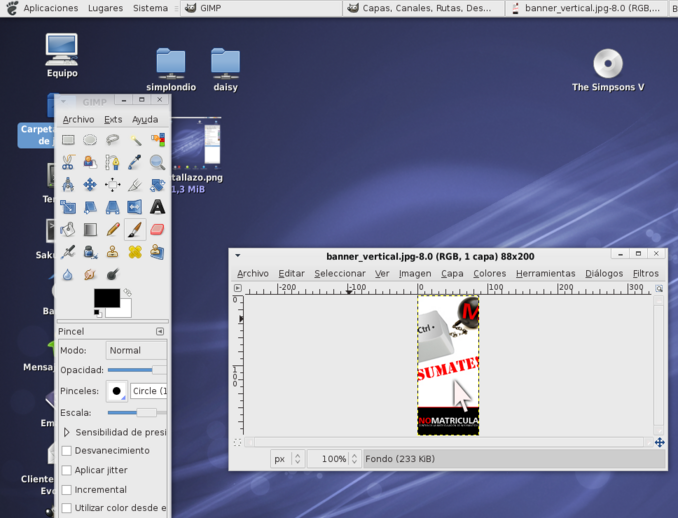Select the Measure compass tool

68,185
